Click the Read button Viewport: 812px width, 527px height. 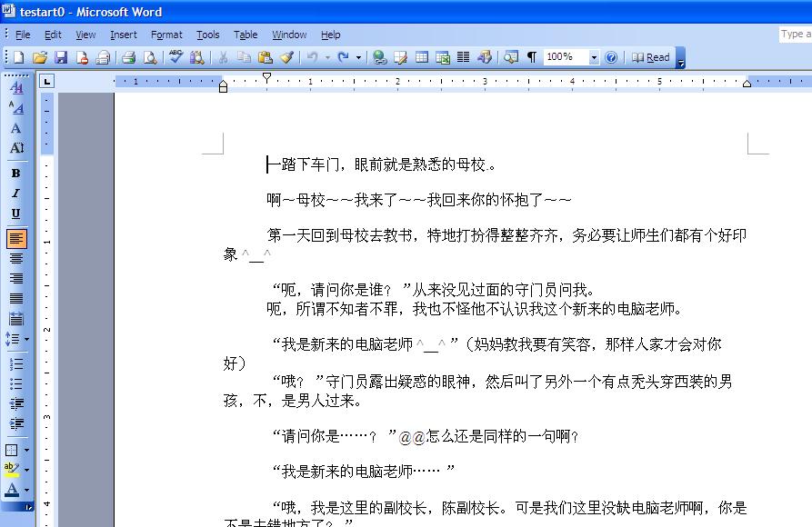[x=653, y=56]
